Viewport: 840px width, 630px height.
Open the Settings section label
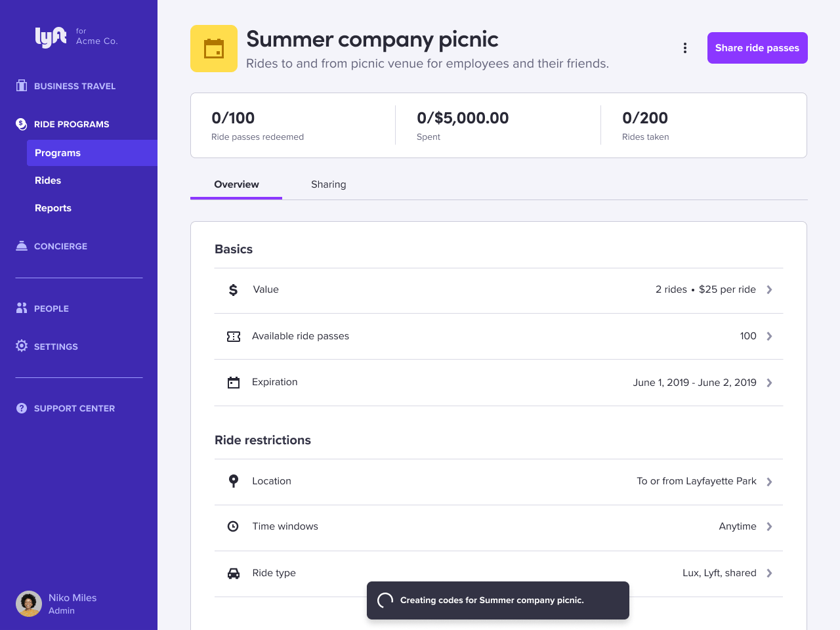(56, 346)
